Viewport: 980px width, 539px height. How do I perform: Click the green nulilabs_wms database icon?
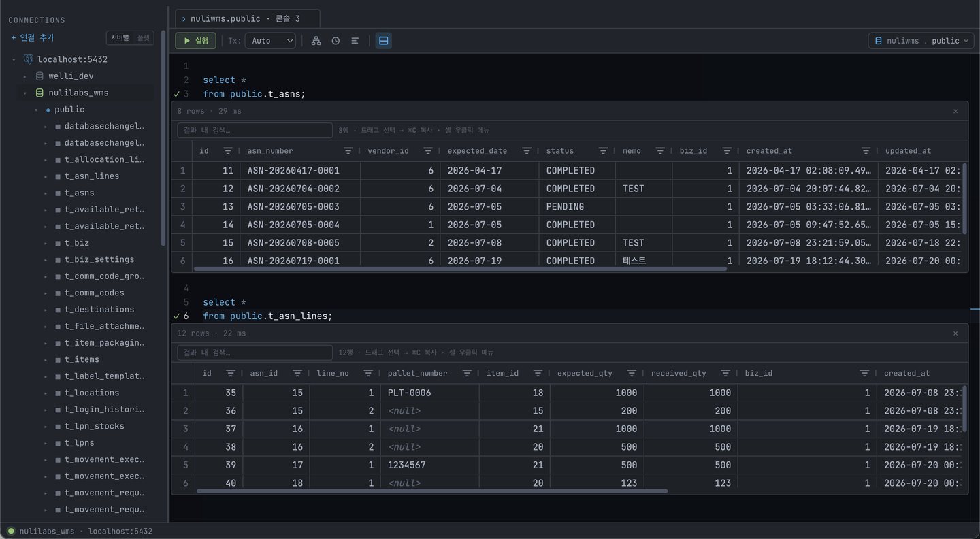pos(39,93)
